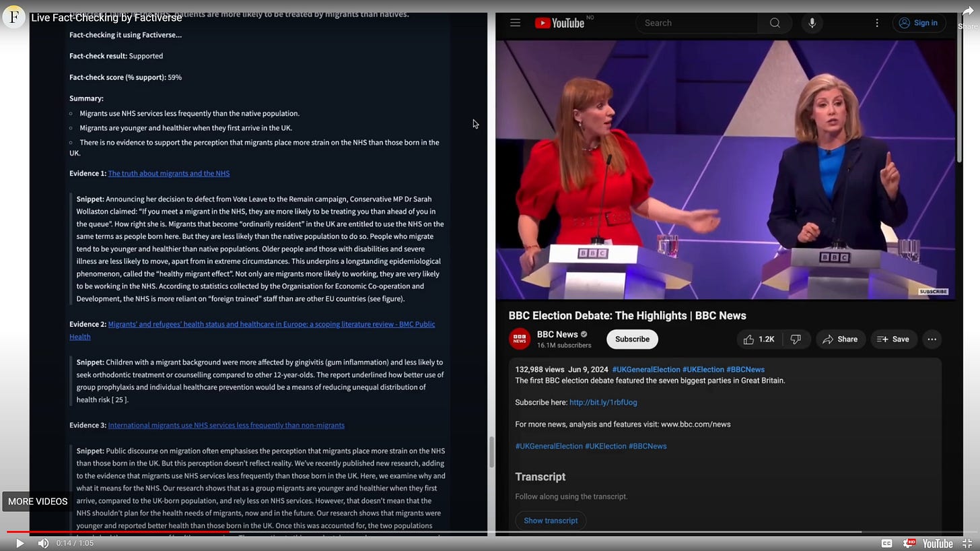Click Fact-check result: Supported text

(116, 56)
